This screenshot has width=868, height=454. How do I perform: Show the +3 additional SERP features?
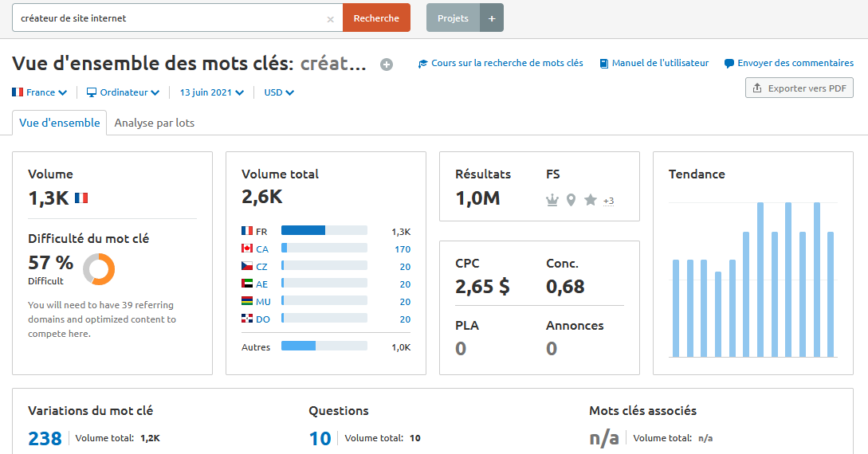point(608,201)
